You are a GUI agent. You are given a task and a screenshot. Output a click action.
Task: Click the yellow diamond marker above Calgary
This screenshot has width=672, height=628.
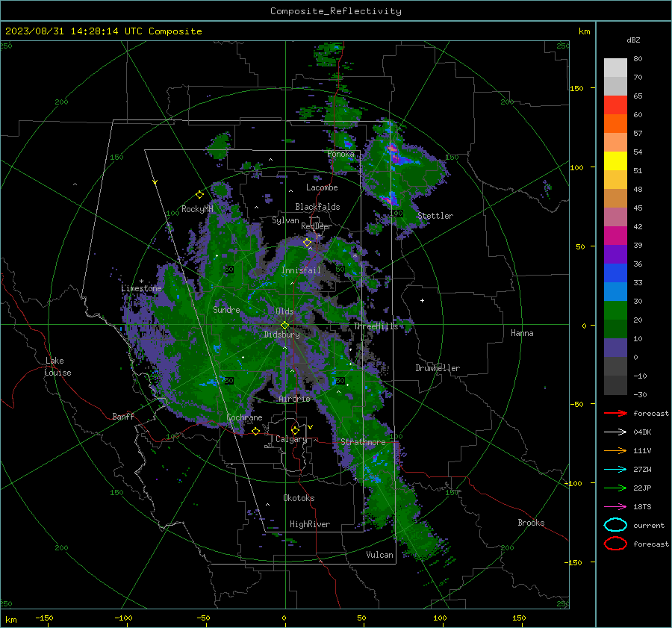tap(295, 430)
